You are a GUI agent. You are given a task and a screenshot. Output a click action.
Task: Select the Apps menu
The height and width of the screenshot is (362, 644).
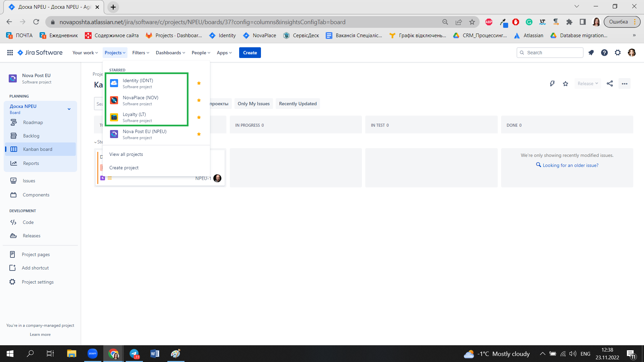pyautogui.click(x=223, y=53)
